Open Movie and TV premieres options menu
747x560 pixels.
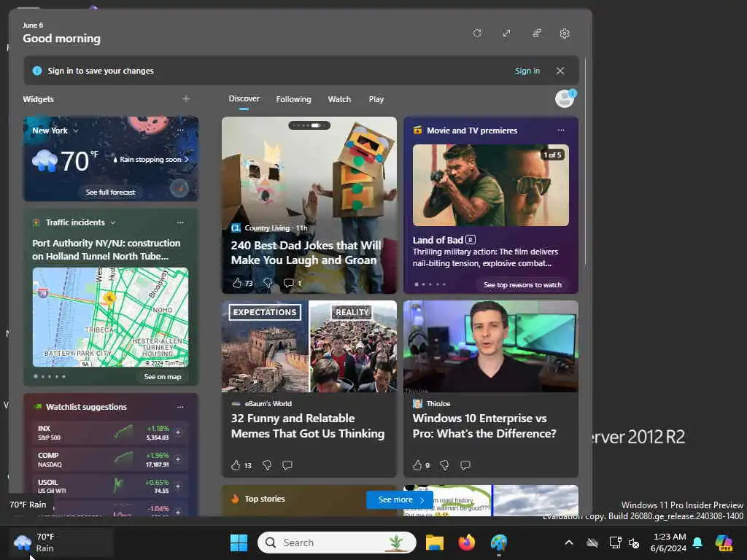(x=561, y=130)
